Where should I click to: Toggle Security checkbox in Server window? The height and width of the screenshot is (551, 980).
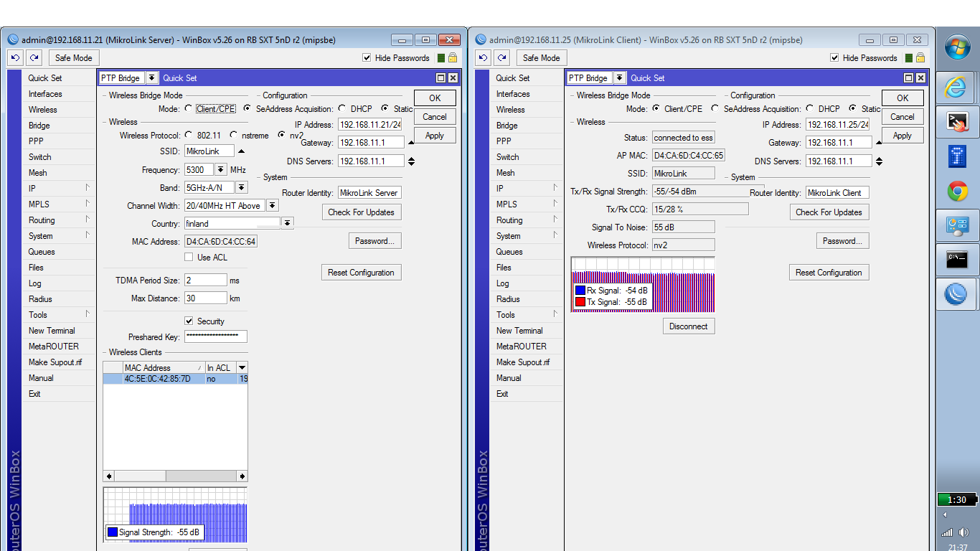pos(189,321)
